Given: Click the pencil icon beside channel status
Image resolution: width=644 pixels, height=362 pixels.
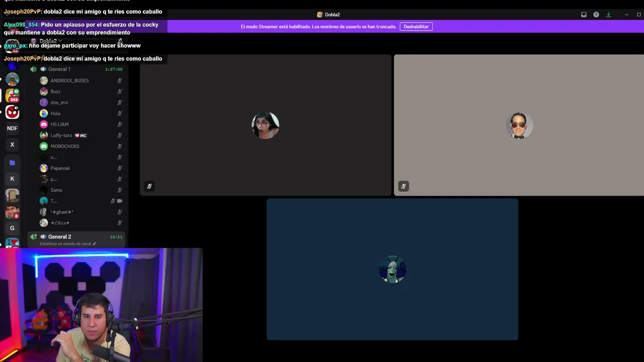Looking at the screenshot, I should 94,244.
